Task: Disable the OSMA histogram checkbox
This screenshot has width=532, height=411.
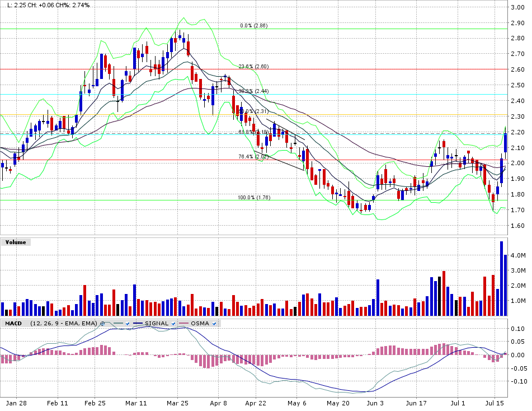Action: click(214, 324)
